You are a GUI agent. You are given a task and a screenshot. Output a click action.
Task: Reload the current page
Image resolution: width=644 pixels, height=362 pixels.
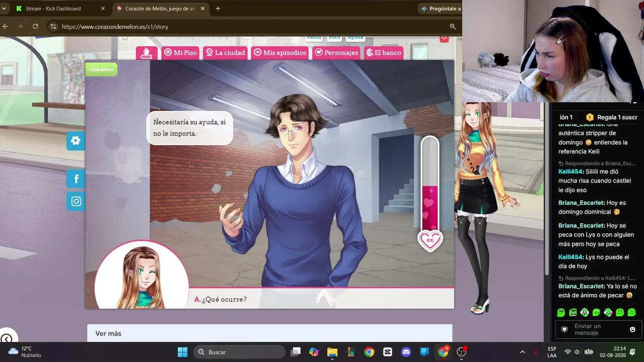tap(35, 27)
